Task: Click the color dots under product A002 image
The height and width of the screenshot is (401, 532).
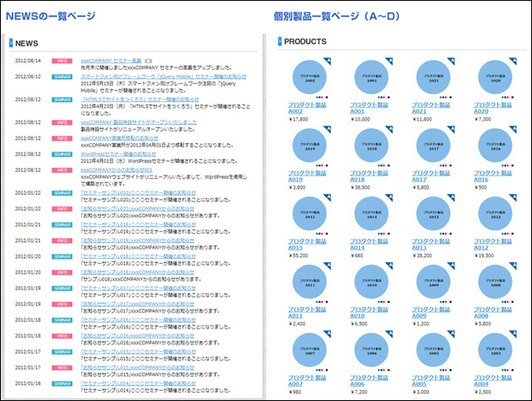Action: [322, 97]
